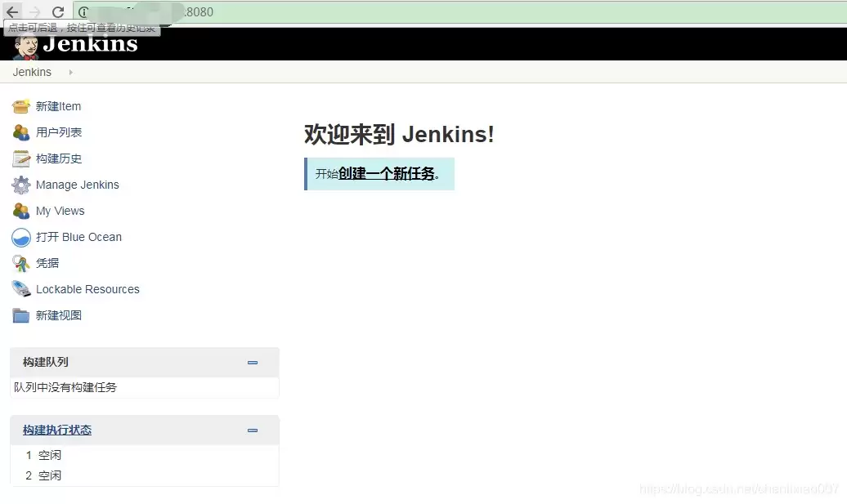Screen dimensions: 847x504
Task: Click the Jenkins butler logo
Action: 25,47
